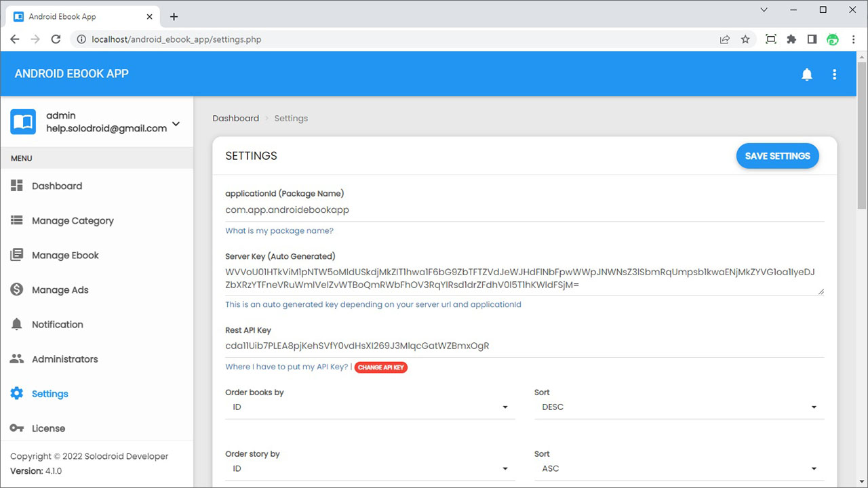Click the admin ebook app logo avatar

coord(23,122)
